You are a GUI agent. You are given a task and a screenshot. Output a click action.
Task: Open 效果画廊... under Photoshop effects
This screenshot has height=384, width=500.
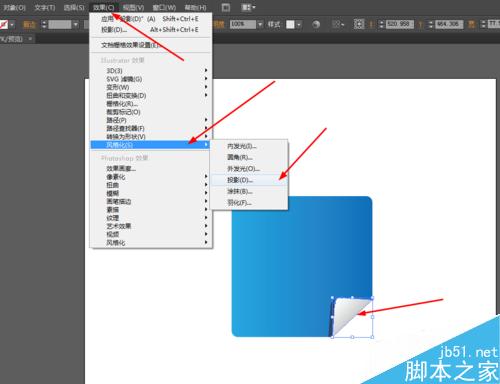[151, 168]
